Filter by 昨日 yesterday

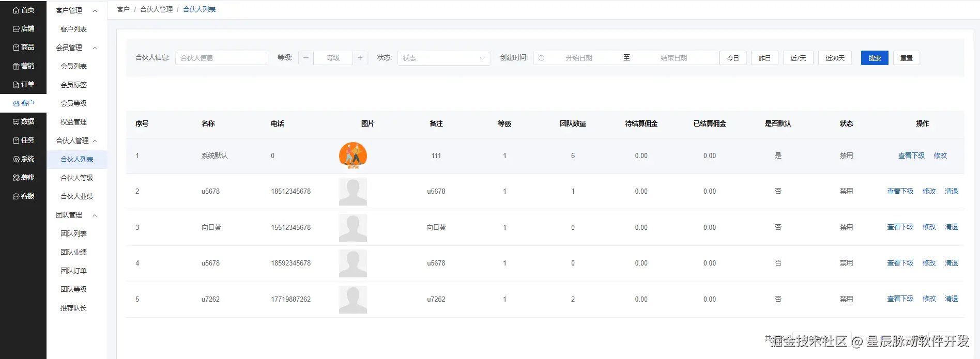[x=764, y=58]
